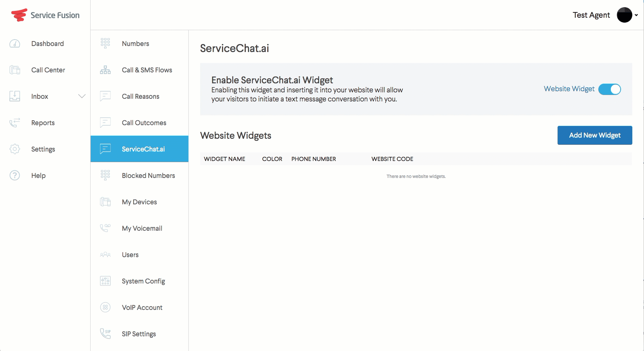644x351 pixels.
Task: Click the VoIP Account round icon
Action: 105,307
